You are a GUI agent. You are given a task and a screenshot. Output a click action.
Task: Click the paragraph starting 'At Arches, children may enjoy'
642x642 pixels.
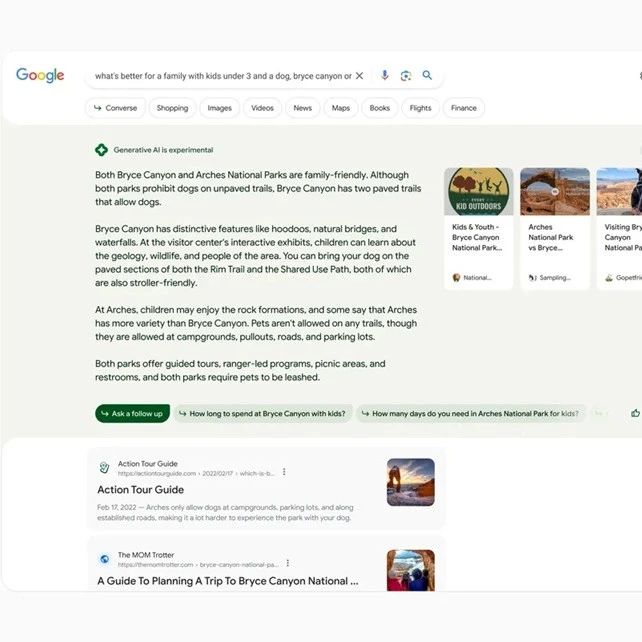(256, 323)
